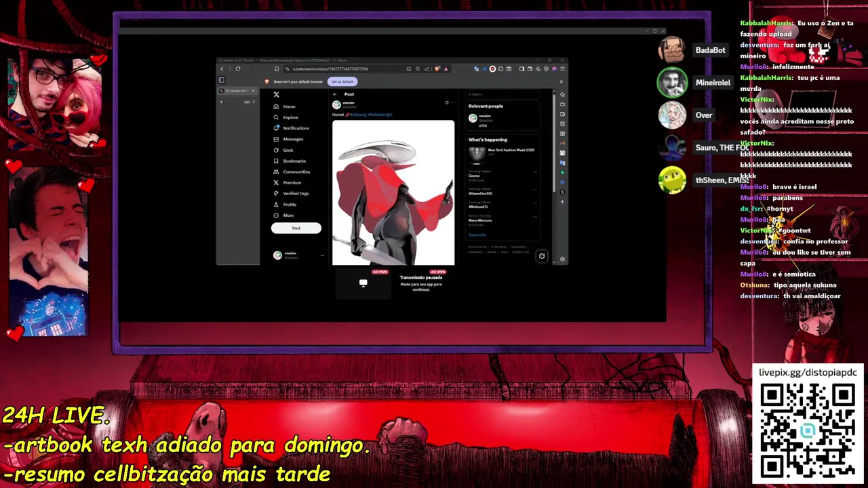This screenshot has height=488, width=868.
Task: Open Explore in X navigation
Action: pyautogui.click(x=285, y=117)
